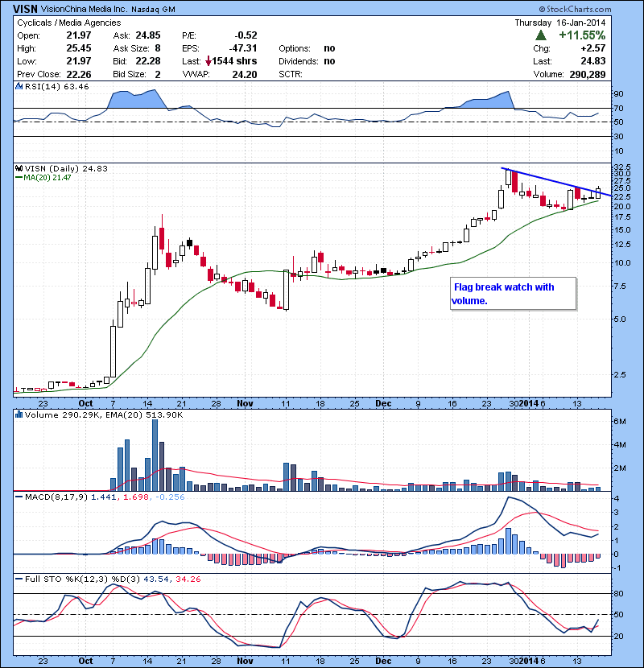Click the Ask value 24.85
Screen dimensions: 644x668
[x=148, y=35]
